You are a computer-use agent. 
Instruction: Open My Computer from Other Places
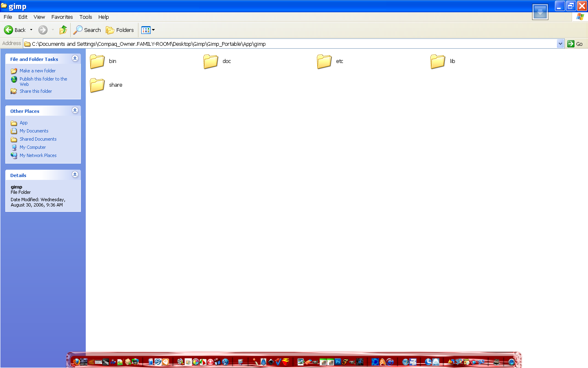pyautogui.click(x=33, y=147)
